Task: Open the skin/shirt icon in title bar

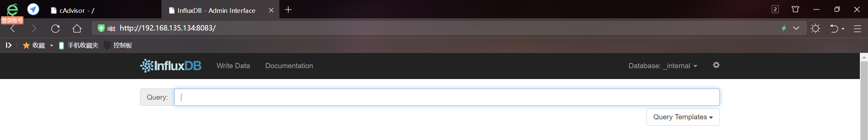Action: pos(795,9)
